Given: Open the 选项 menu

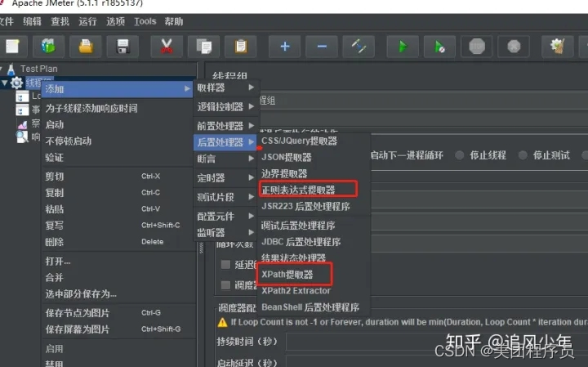Looking at the screenshot, I should [x=115, y=22].
